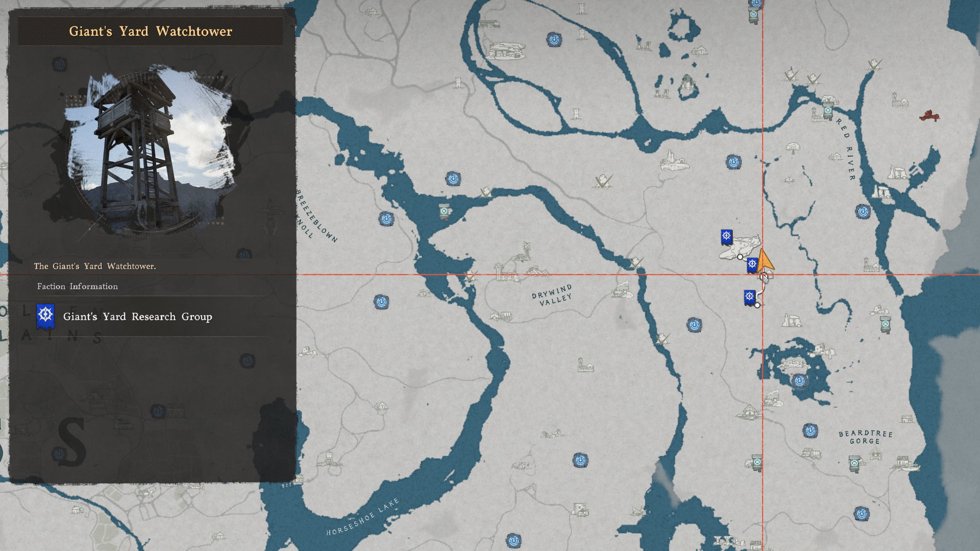Click the Drywind Valley map label
The height and width of the screenshot is (551, 980).
[552, 295]
